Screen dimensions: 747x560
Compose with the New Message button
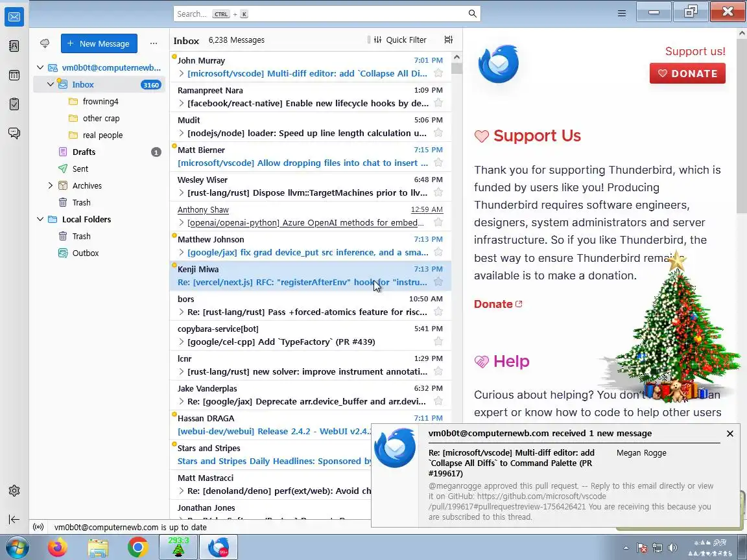coord(99,43)
